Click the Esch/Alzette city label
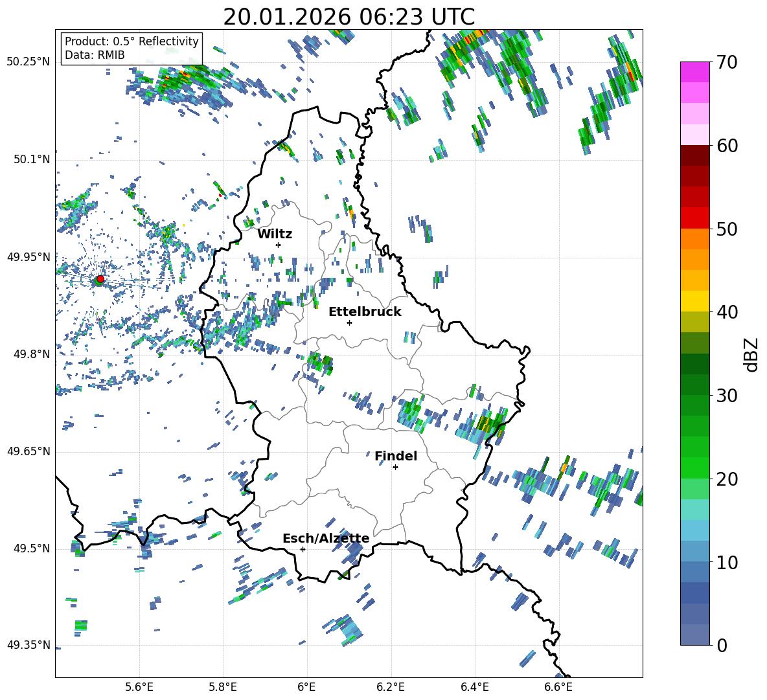The height and width of the screenshot is (700, 767). 326,539
